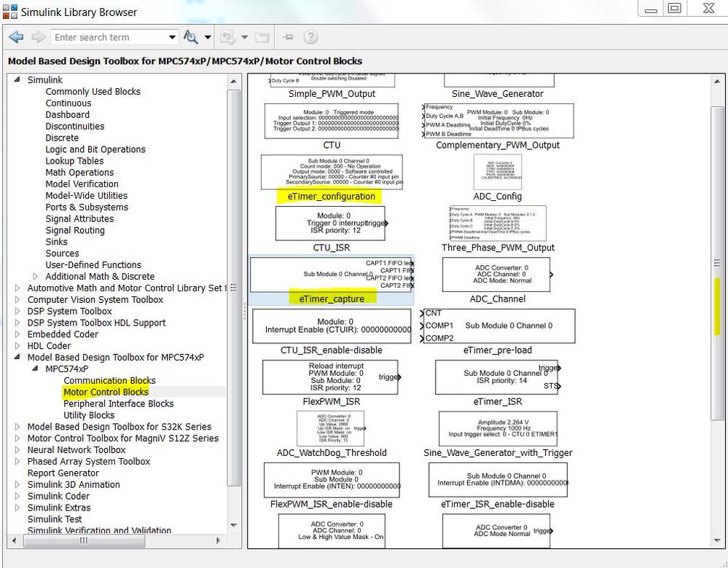The image size is (728, 568).
Task: Select the Lookup Tables library
Action: 74,161
